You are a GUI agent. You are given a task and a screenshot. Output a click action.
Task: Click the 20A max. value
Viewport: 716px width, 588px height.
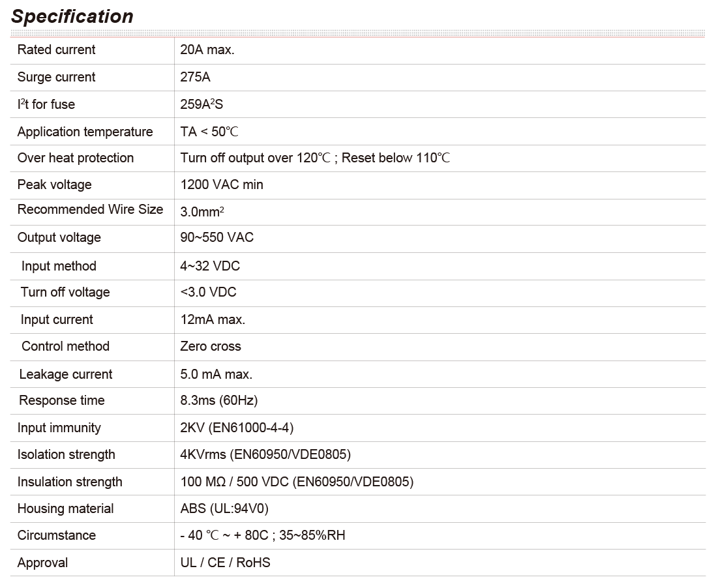coord(207,50)
